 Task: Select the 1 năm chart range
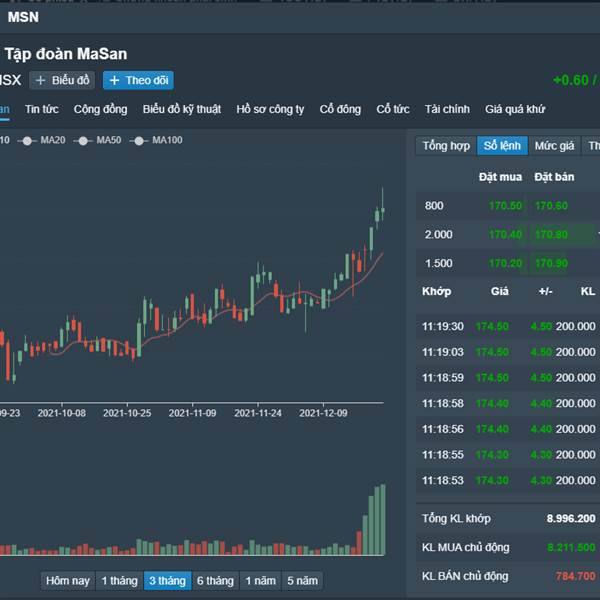coord(261,580)
